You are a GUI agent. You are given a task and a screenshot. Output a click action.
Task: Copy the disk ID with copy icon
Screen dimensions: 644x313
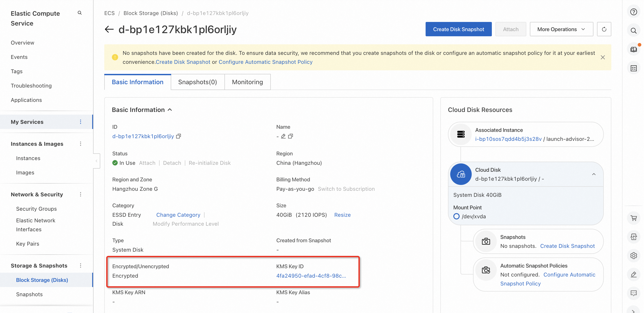pyautogui.click(x=178, y=136)
